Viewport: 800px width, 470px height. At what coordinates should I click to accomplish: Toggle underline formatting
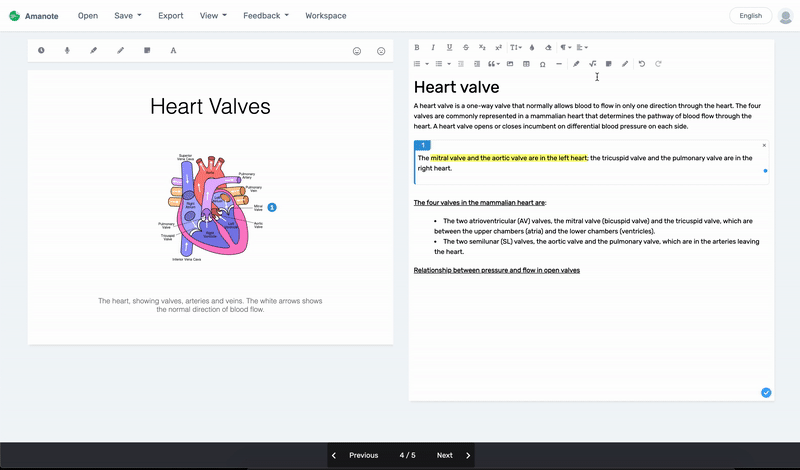click(x=450, y=47)
